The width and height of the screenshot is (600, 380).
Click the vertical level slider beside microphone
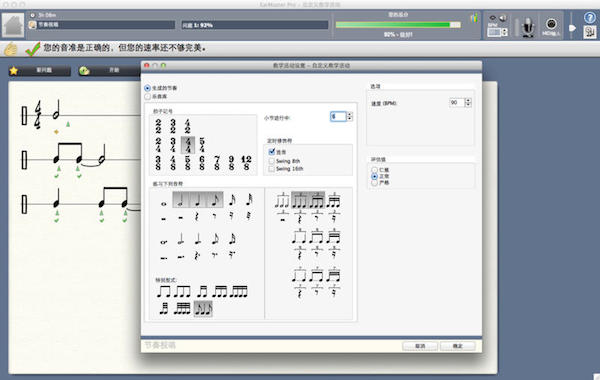[517, 27]
